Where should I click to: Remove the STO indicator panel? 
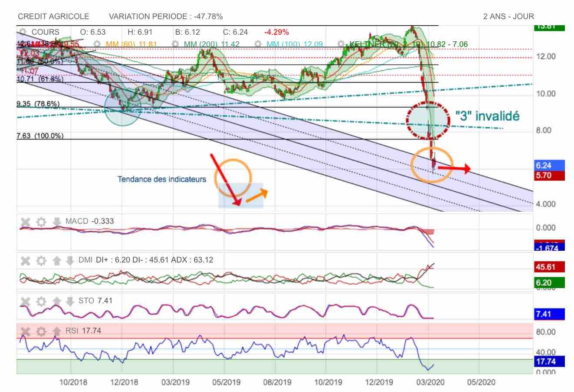coord(26,301)
